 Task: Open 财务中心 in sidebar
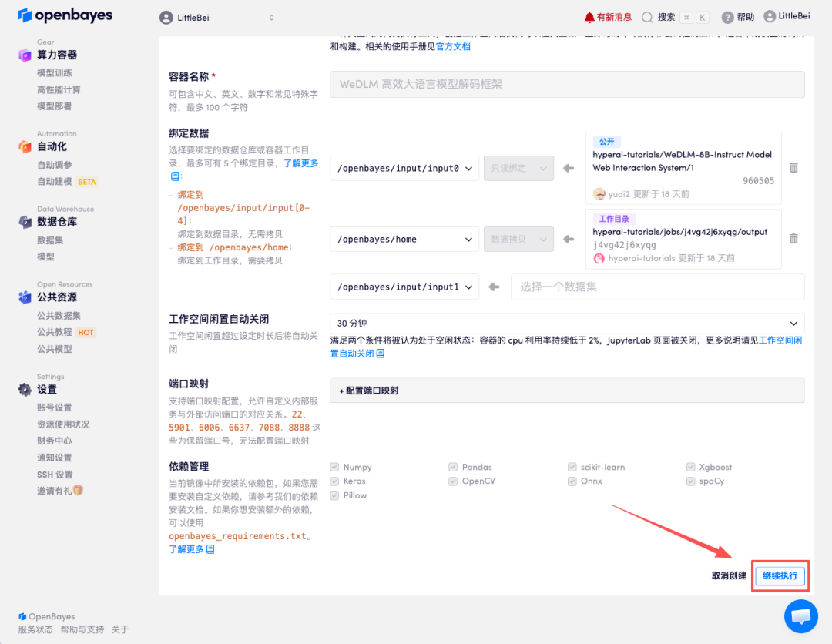click(x=55, y=441)
